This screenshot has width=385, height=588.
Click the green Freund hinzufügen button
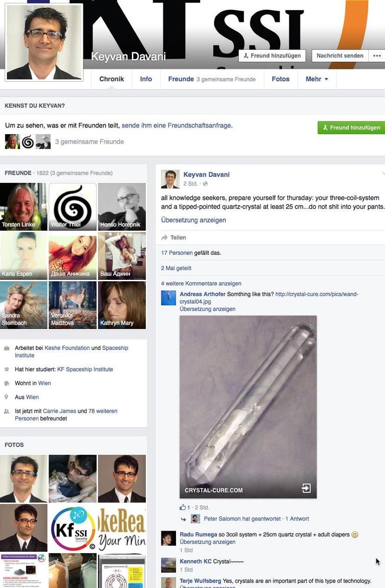pyautogui.click(x=351, y=127)
